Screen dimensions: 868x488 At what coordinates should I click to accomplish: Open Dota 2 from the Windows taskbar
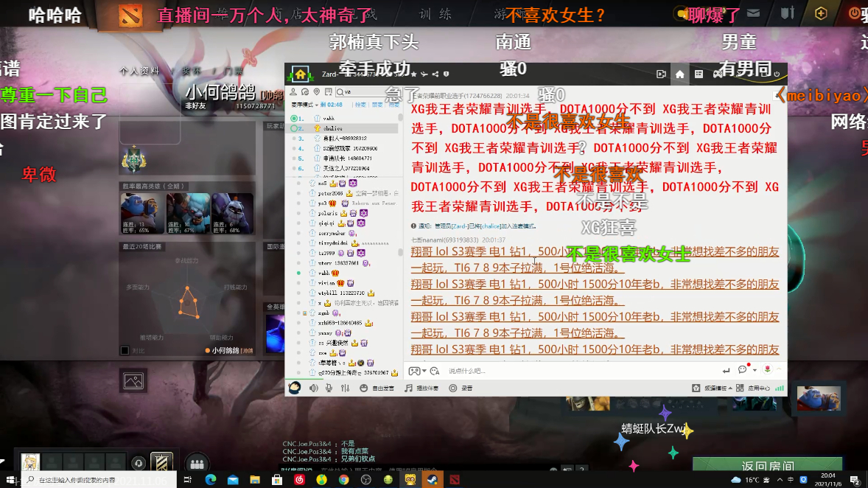455,480
